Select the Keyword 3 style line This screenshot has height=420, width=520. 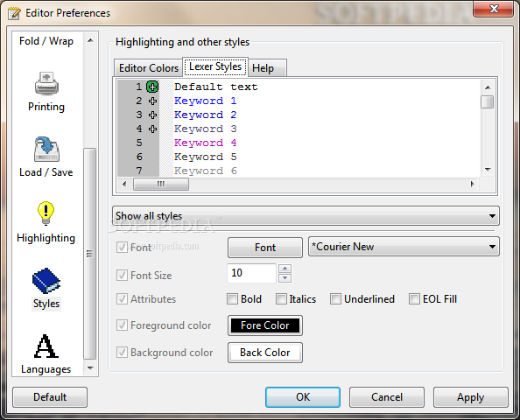click(205, 129)
